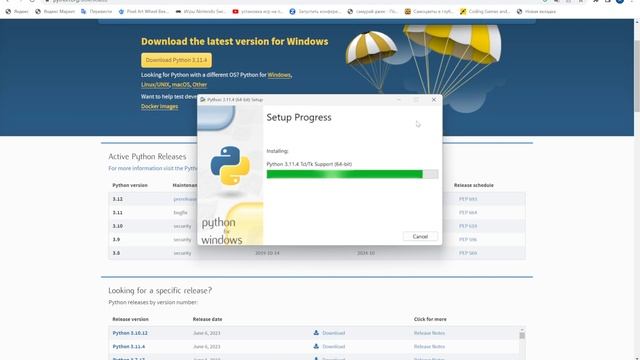Open PEP 596 release schedule link
The image size is (640, 360).
[468, 239]
